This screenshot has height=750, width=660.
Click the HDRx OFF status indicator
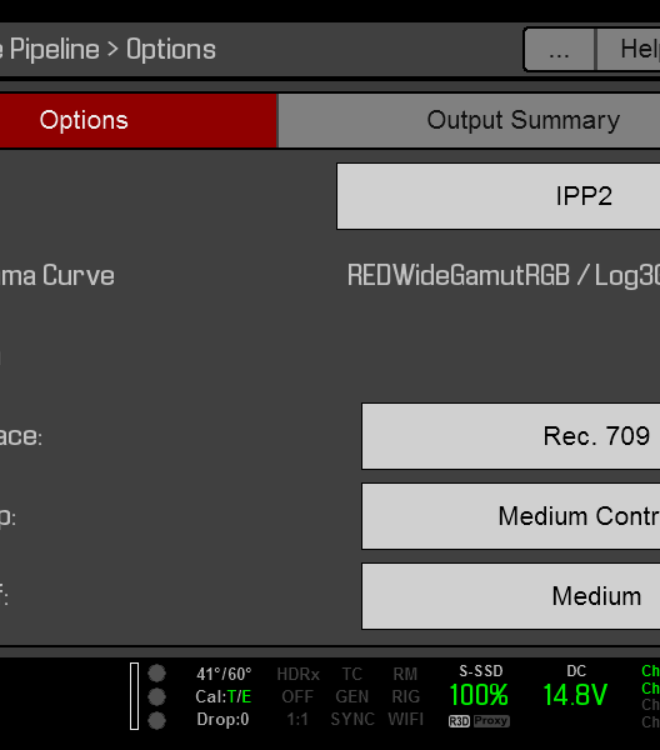click(297, 685)
